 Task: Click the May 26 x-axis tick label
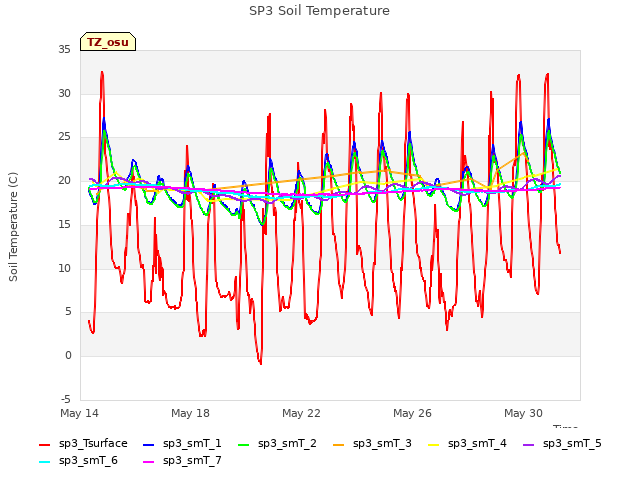412,413
